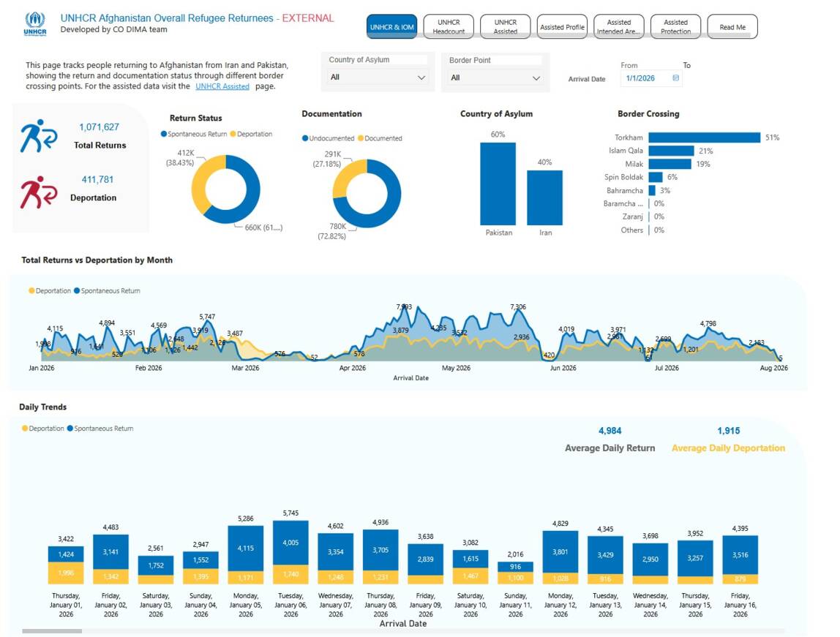Select the Torkham border crossing bar
Viewport: 840px width, 637px height.
point(704,137)
